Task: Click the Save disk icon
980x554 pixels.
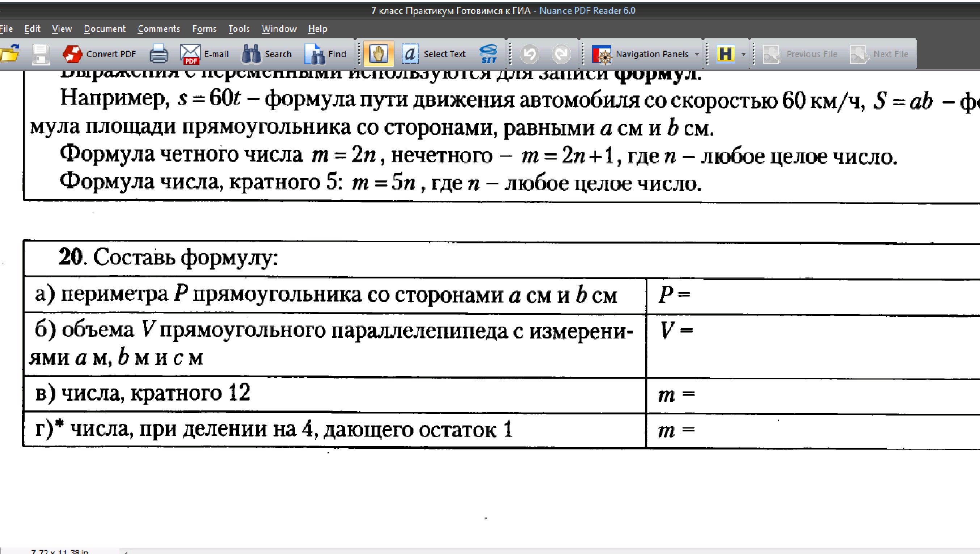Action: pos(41,54)
